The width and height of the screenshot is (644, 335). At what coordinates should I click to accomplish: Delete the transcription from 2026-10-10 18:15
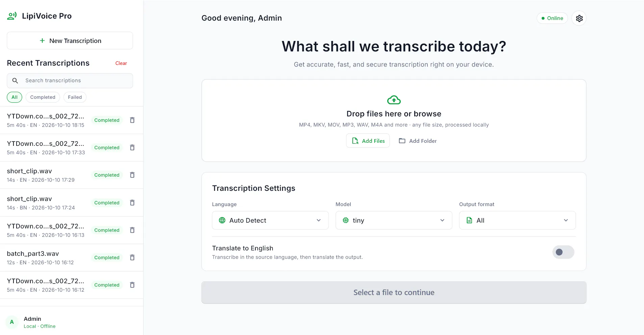coord(132,120)
